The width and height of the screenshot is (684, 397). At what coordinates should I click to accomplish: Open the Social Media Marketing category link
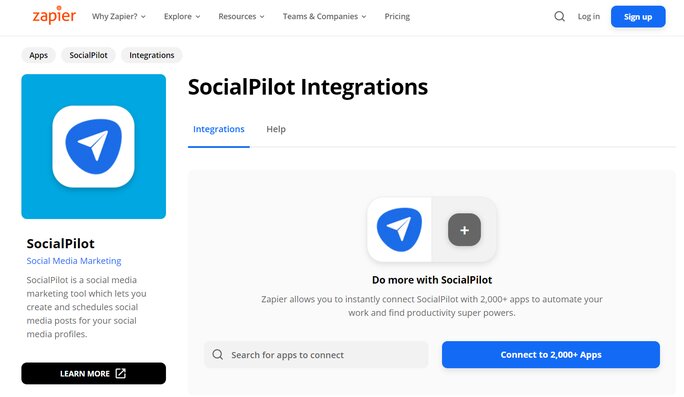point(74,261)
